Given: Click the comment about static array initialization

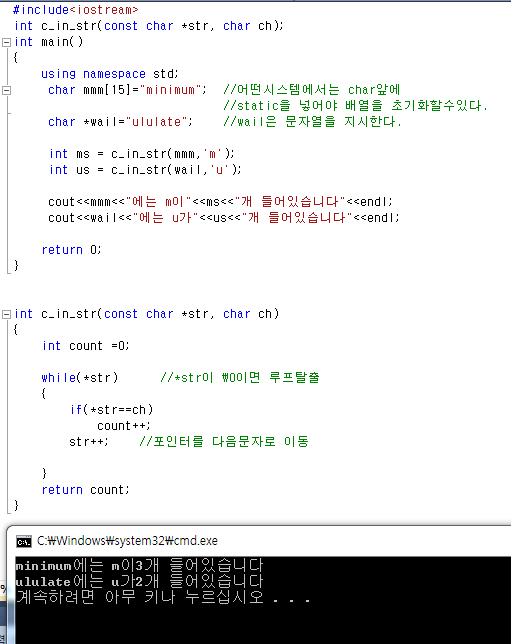Looking at the screenshot, I should pos(356,106).
